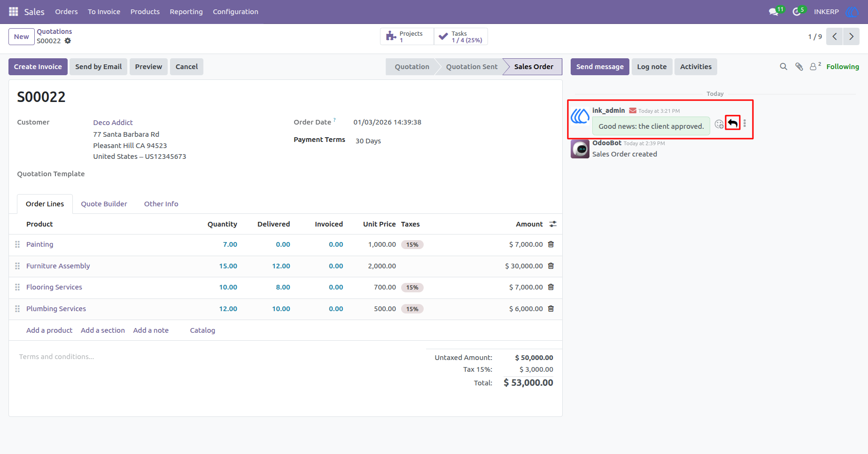
Task: Open the Deco Addict customer link
Action: pos(113,123)
